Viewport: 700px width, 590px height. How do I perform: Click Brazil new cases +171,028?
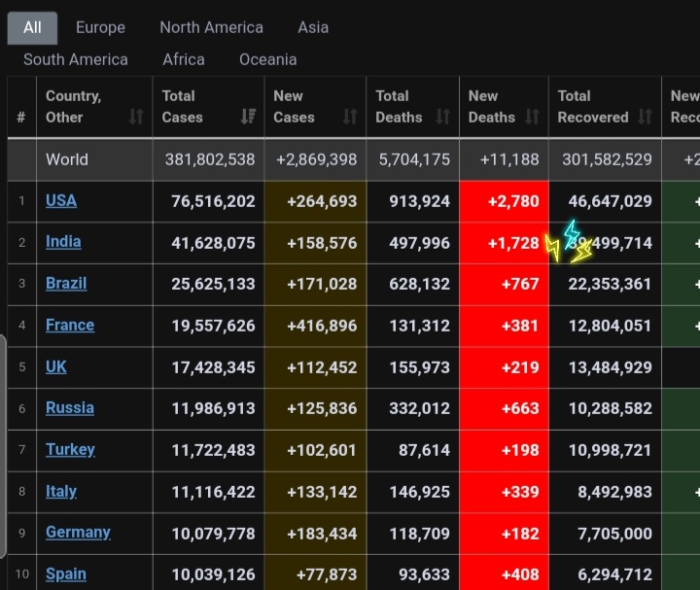coord(322,284)
